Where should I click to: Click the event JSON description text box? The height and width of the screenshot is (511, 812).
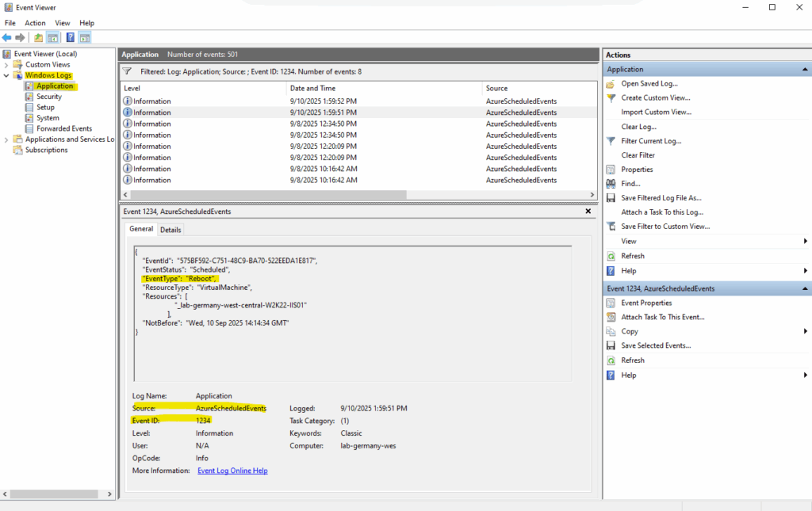tap(353, 314)
